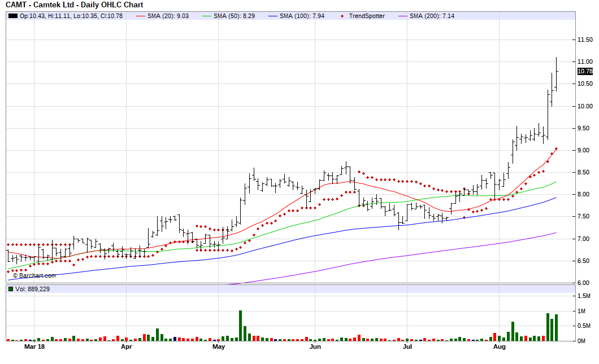Viewport: 599px width, 364px height.
Task: Click the Apr date axis label
Action: 127,347
